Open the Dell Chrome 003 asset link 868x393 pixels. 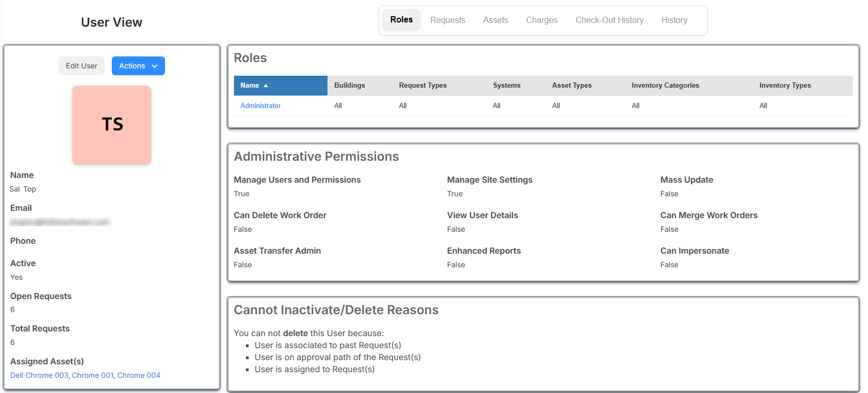tap(39, 375)
